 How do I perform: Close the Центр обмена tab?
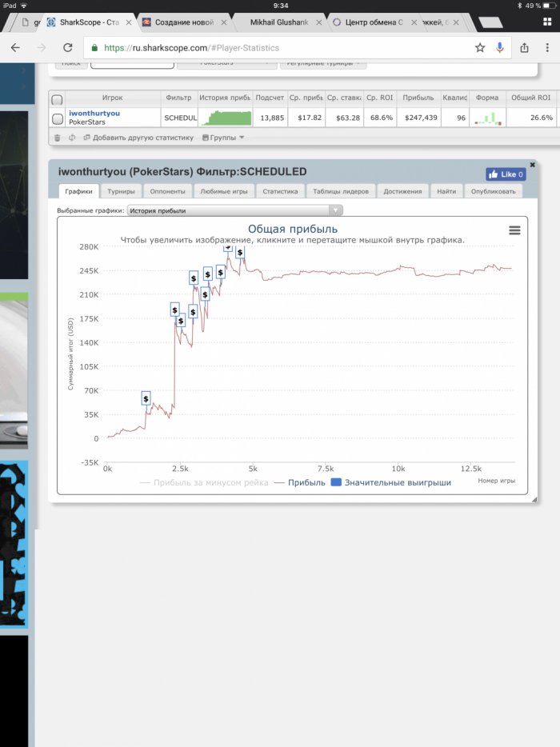414,22
